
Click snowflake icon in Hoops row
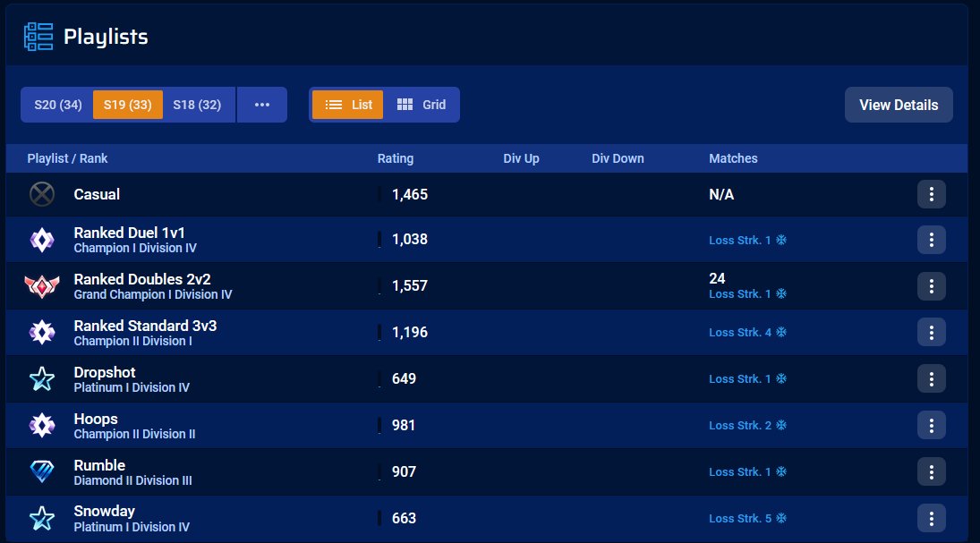(781, 425)
